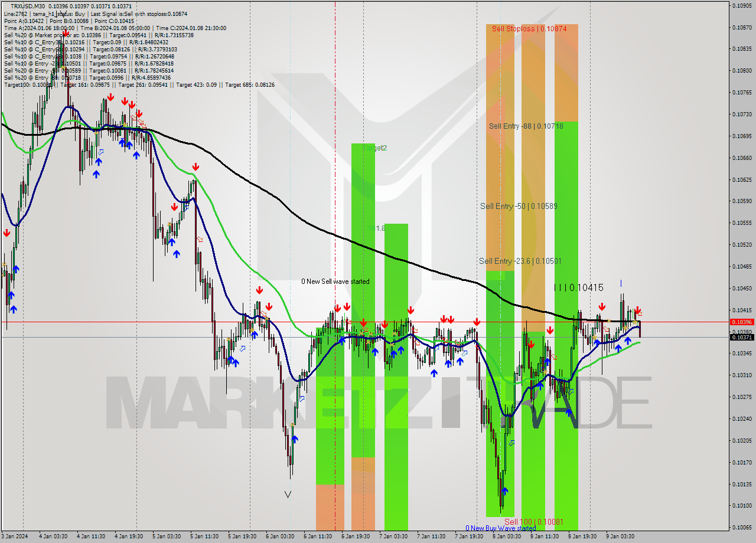Screen dimensions: 756x543
Task: Click 0.10835 on the price axis
Action: (x=742, y=49)
